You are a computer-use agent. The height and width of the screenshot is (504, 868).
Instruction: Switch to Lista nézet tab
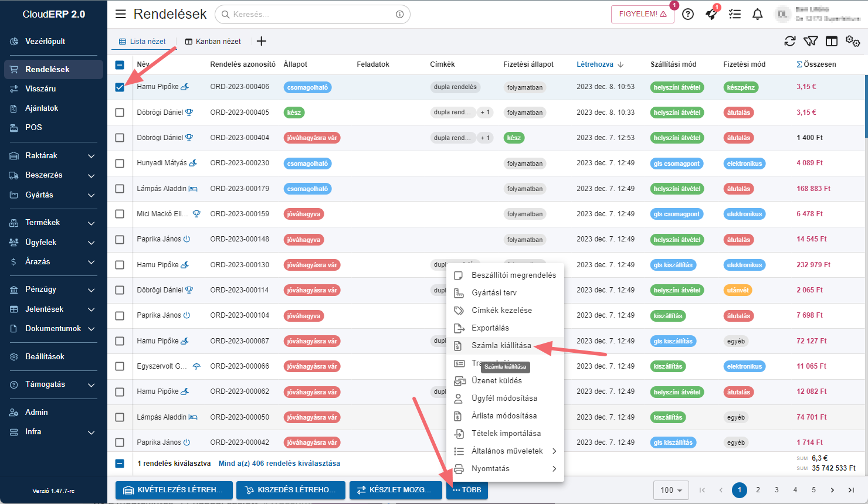143,42
